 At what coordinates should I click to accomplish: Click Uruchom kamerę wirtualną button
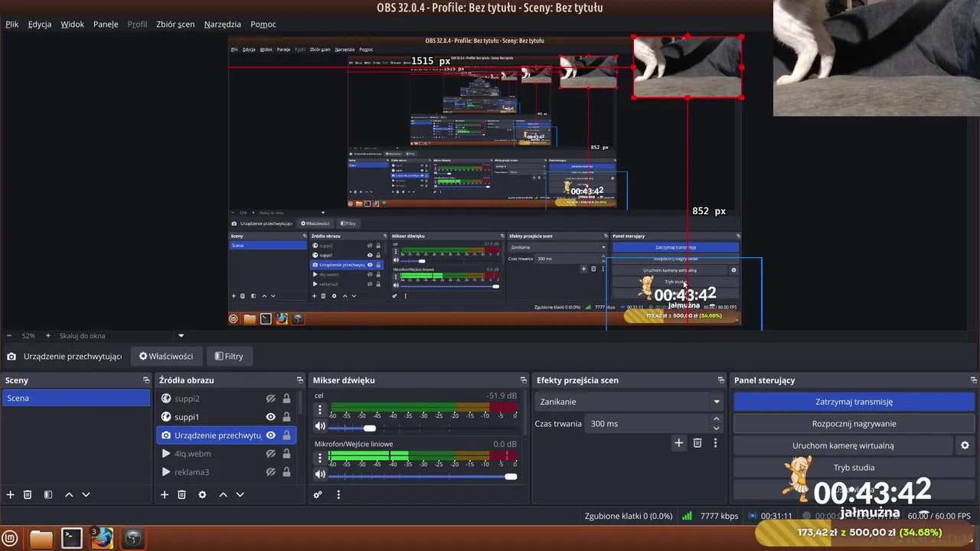click(843, 445)
